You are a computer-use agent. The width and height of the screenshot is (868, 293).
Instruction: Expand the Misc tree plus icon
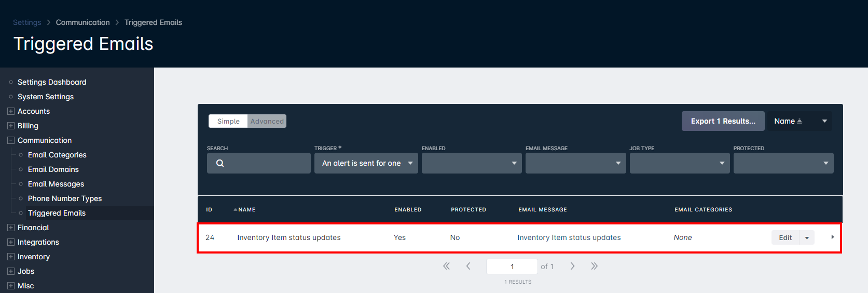click(10, 286)
